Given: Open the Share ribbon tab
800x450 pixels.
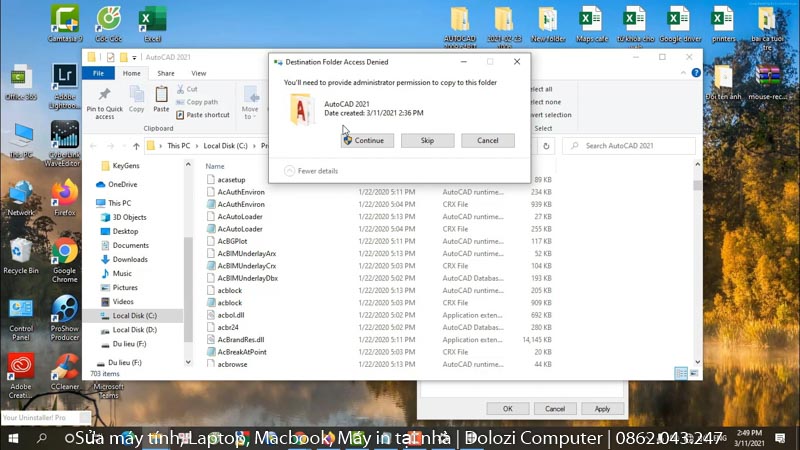Looking at the screenshot, I should pos(166,73).
